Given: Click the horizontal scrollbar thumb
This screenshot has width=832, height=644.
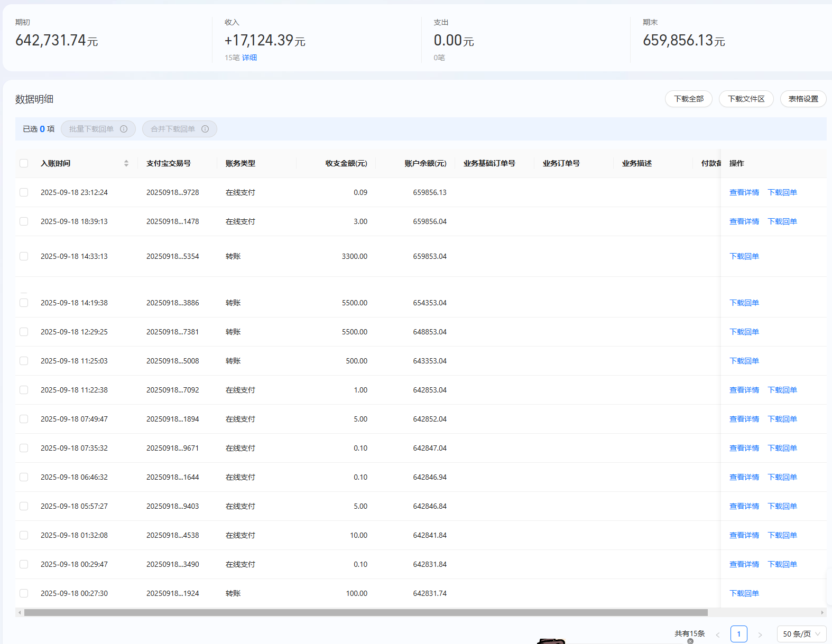Looking at the screenshot, I should click(366, 613).
